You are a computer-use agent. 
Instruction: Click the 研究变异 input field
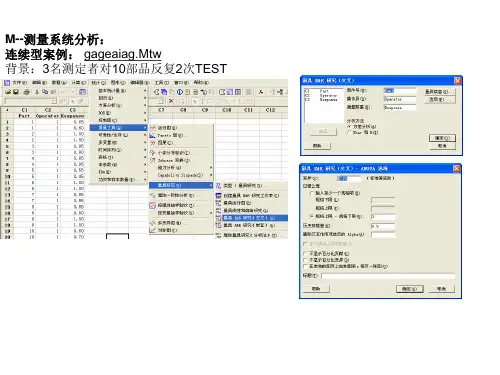pos(349,179)
